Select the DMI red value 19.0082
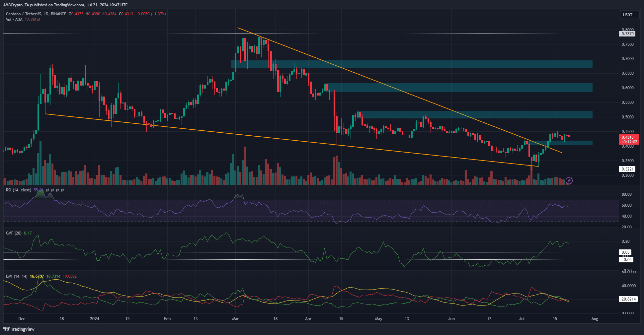Image resolution: width=644 pixels, height=335 pixels. pyautogui.click(x=70, y=276)
